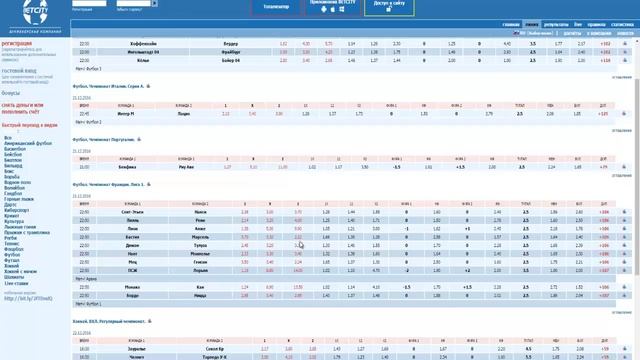This screenshot has height=360, width=640.
Task: Click the icon beside Italy Serie A heading
Action: click(148, 86)
